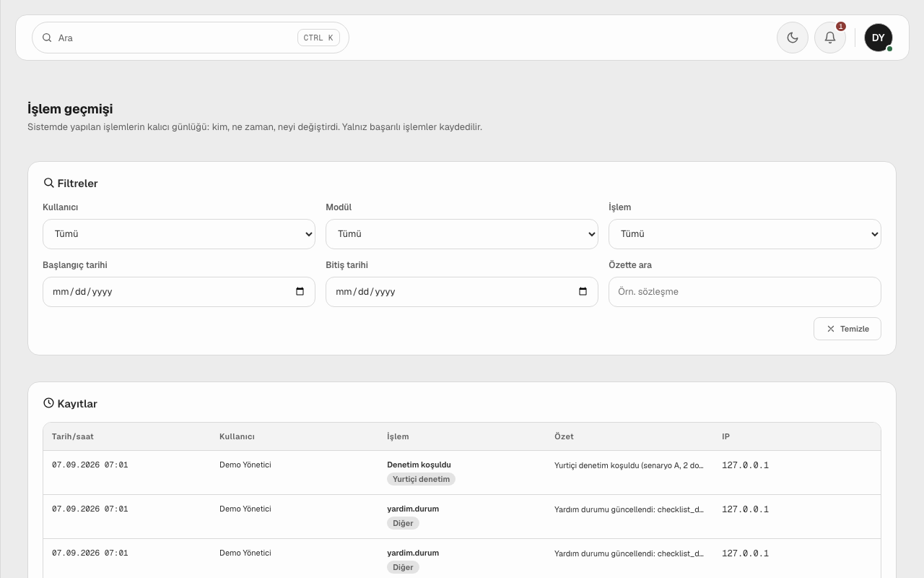Open the Kullanıcı dropdown
Viewport: 924px width, 578px height.
tap(179, 234)
